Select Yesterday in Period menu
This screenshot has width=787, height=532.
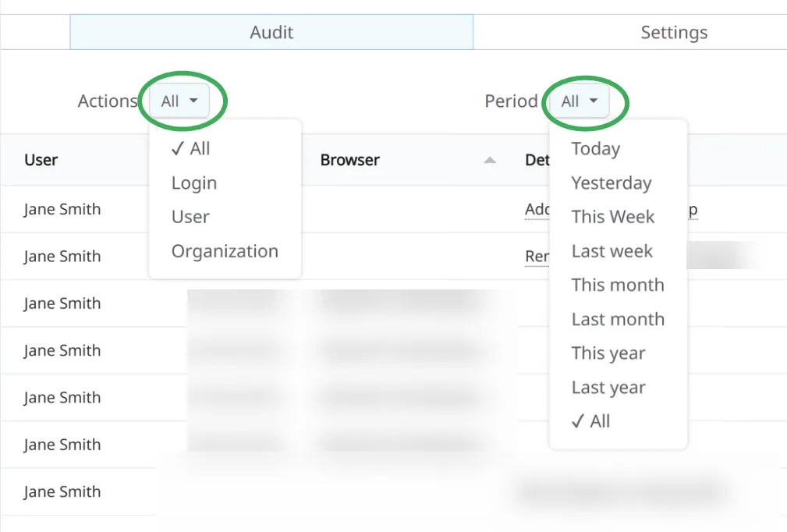pos(611,183)
